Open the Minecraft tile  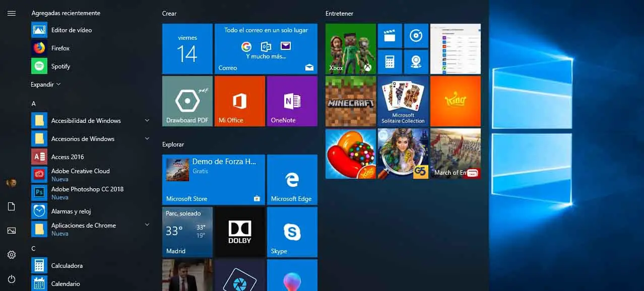(351, 101)
